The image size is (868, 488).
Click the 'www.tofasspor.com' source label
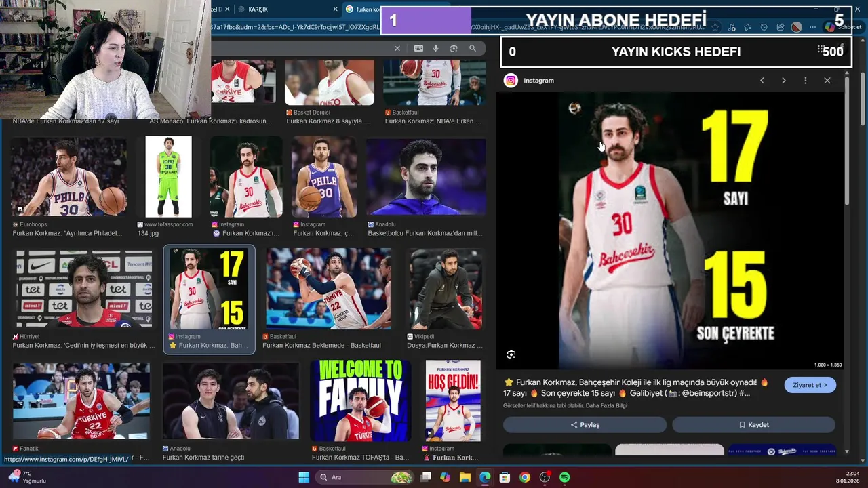point(168,224)
